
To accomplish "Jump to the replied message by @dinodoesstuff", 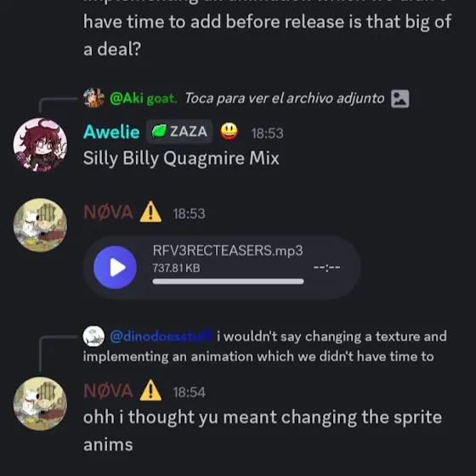I will [x=264, y=347].
